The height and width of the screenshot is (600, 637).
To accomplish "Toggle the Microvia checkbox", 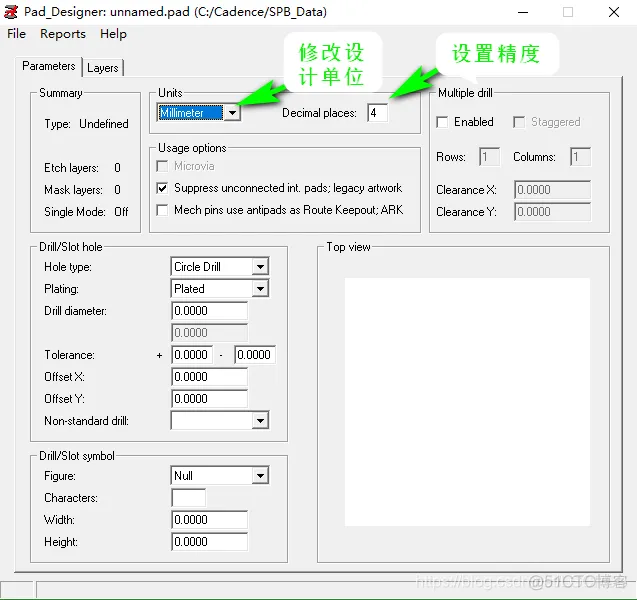I will tap(162, 166).
